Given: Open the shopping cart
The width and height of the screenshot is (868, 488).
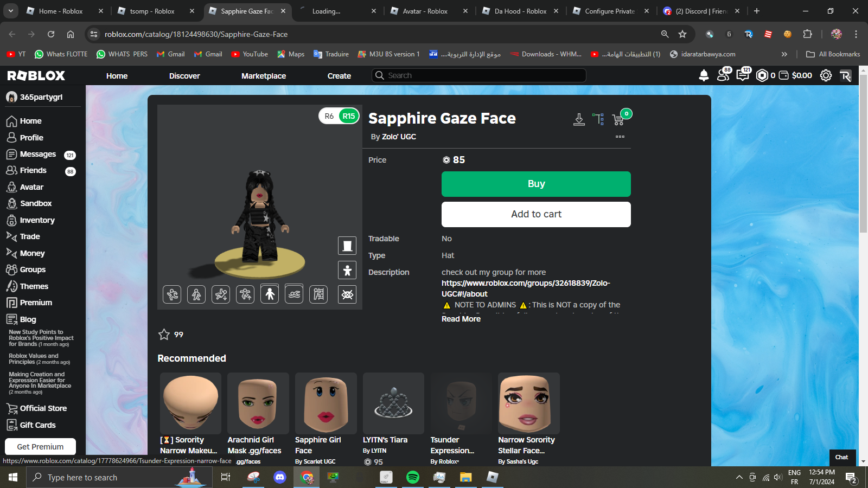Looking at the screenshot, I should (x=618, y=119).
